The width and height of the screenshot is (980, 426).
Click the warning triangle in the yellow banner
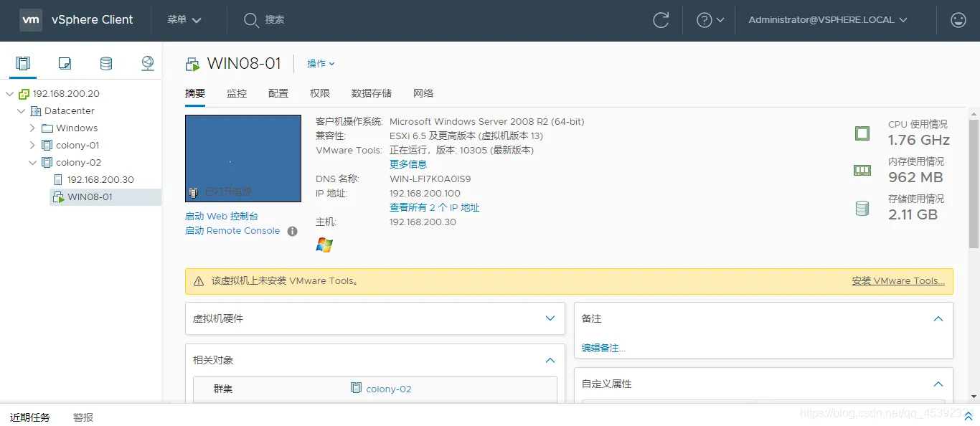[x=199, y=281]
